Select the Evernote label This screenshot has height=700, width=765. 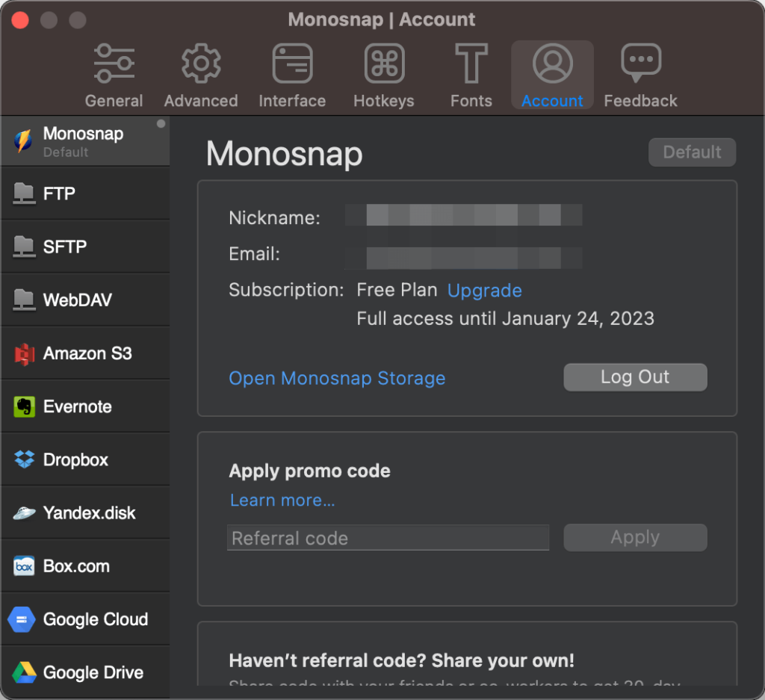(x=78, y=406)
